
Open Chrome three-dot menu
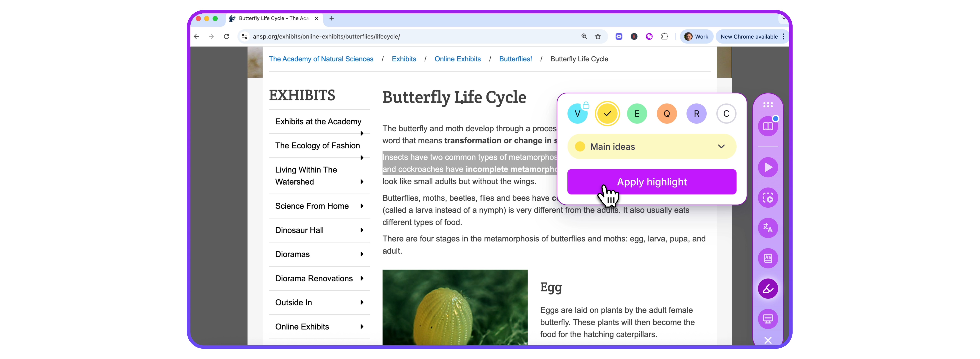[x=783, y=37]
